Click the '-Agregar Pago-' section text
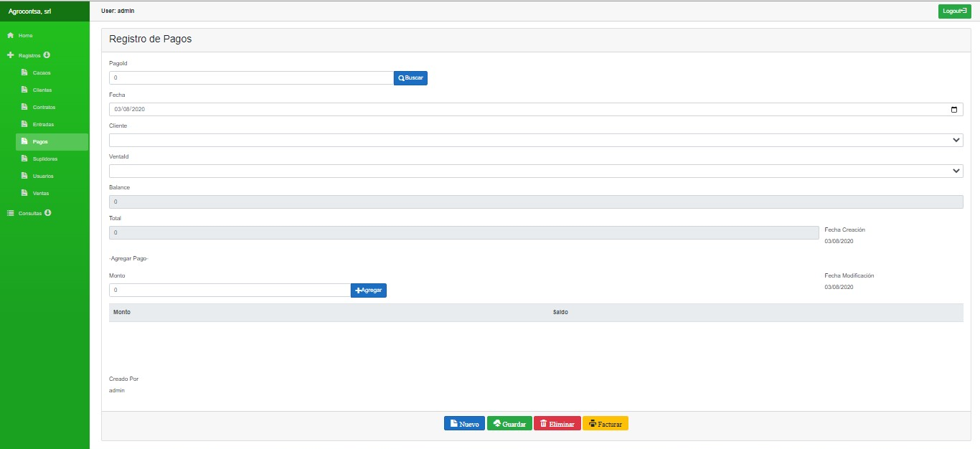This screenshot has height=449, width=980. click(128, 258)
